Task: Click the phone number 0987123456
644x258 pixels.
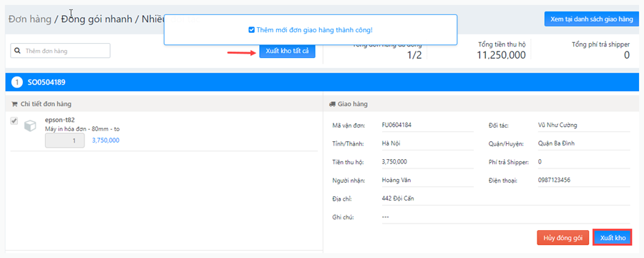Action: pyautogui.click(x=554, y=180)
